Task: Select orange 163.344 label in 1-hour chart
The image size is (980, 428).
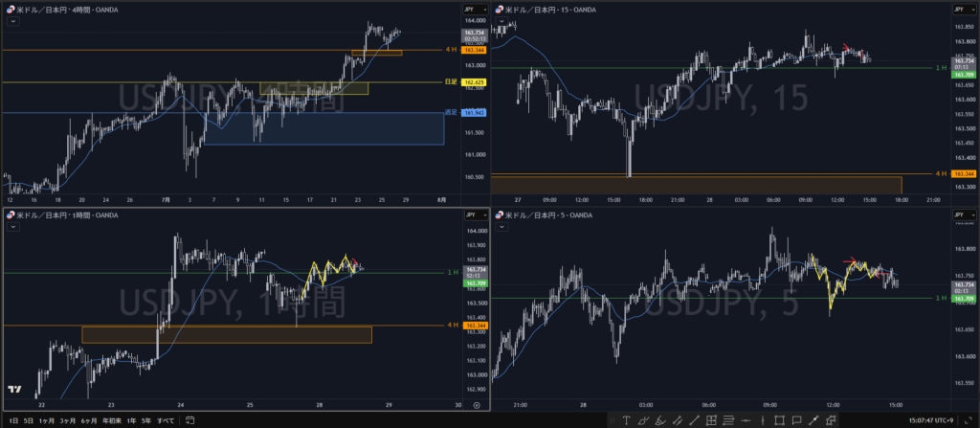Action: tap(475, 326)
